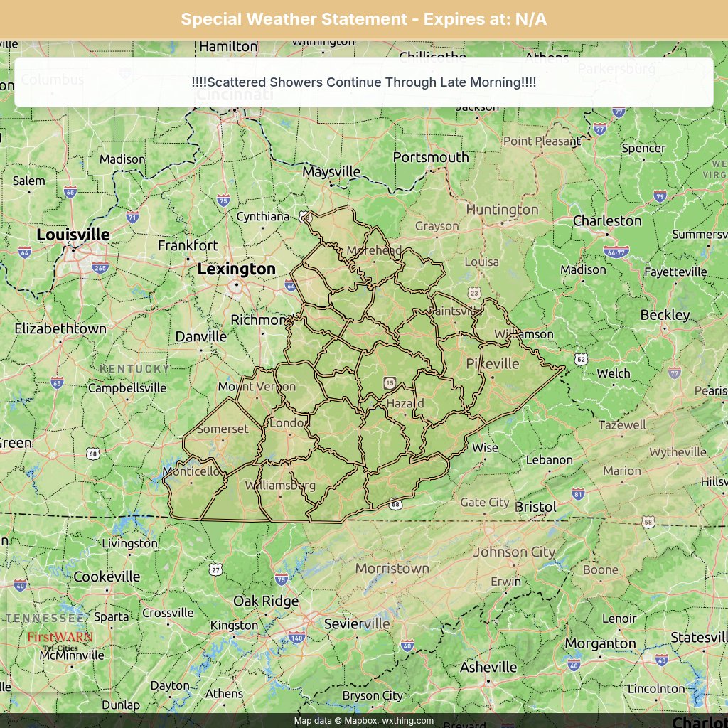Click the Lexington city label

236,269
